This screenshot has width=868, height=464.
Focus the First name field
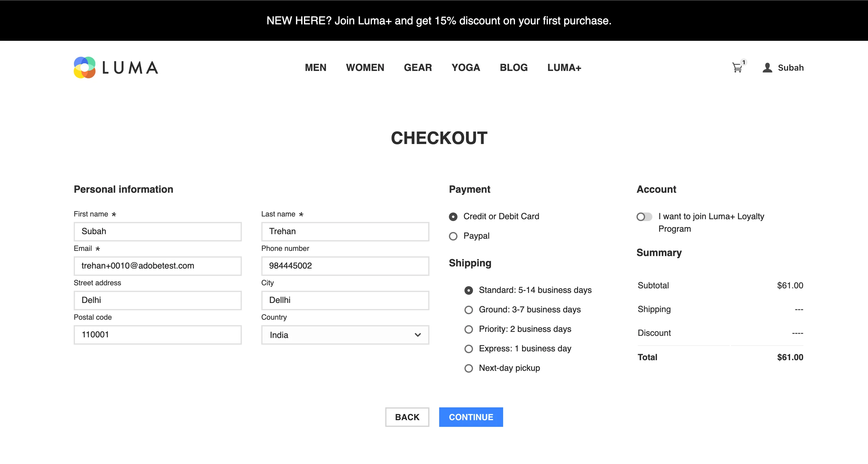point(158,231)
